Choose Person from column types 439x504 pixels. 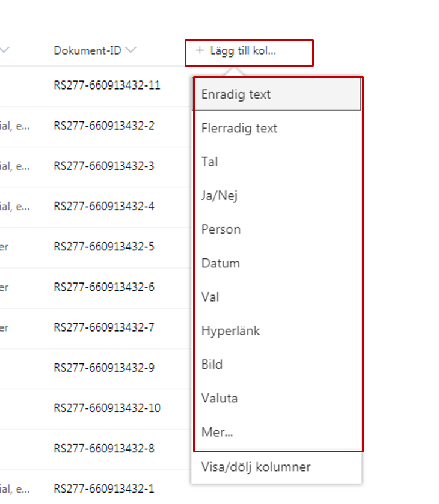221,229
